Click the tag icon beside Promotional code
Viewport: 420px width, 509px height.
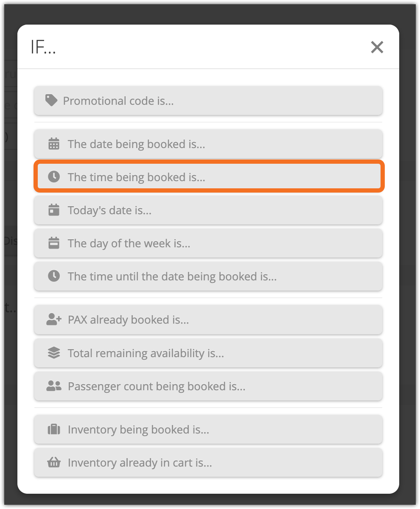pyautogui.click(x=51, y=101)
